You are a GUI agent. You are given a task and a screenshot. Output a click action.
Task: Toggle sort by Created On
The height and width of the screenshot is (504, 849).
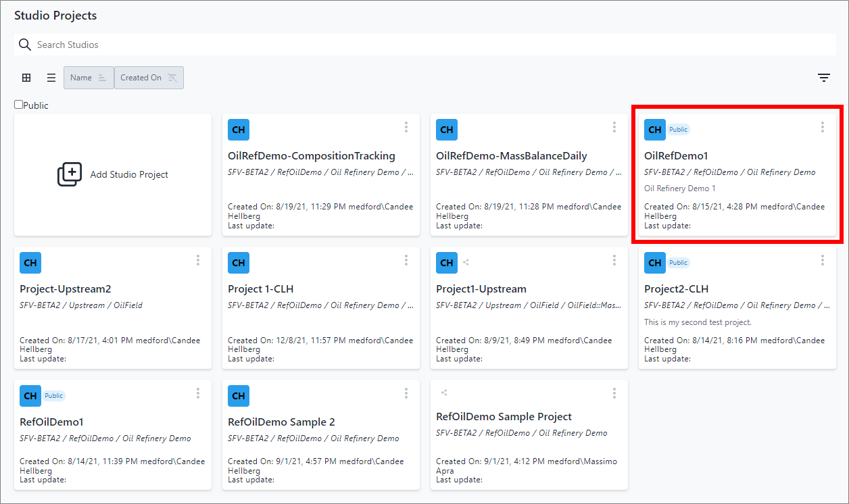pos(149,78)
